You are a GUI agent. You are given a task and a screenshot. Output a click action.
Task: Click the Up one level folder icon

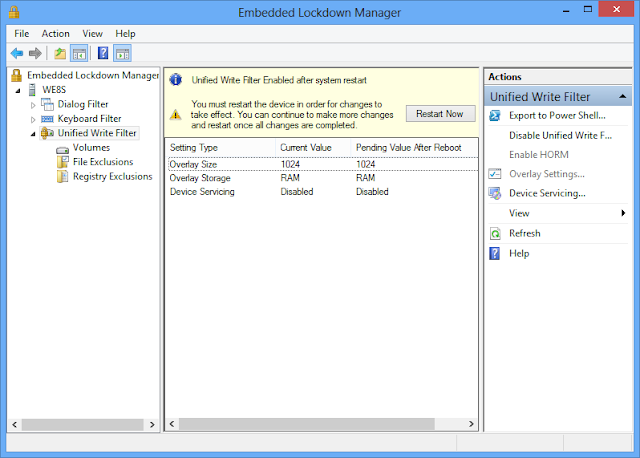pos(60,53)
